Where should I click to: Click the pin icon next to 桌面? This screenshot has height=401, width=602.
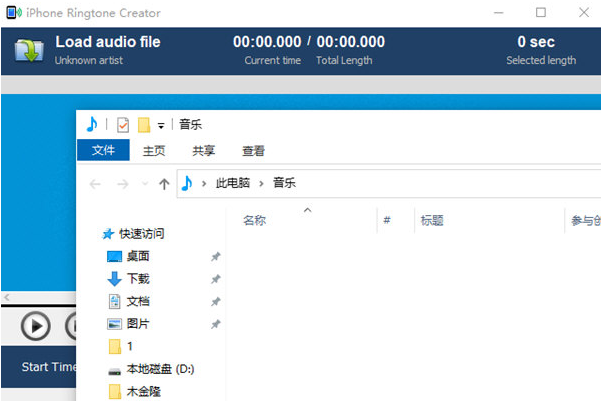tap(215, 257)
